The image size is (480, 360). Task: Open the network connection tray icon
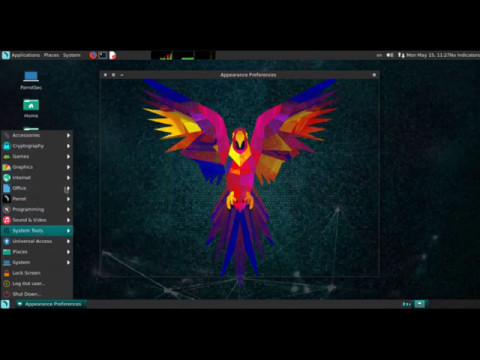[401, 55]
